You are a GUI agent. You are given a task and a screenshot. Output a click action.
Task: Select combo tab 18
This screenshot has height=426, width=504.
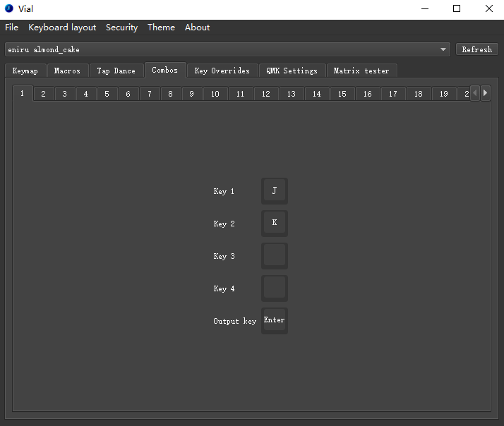(x=419, y=94)
